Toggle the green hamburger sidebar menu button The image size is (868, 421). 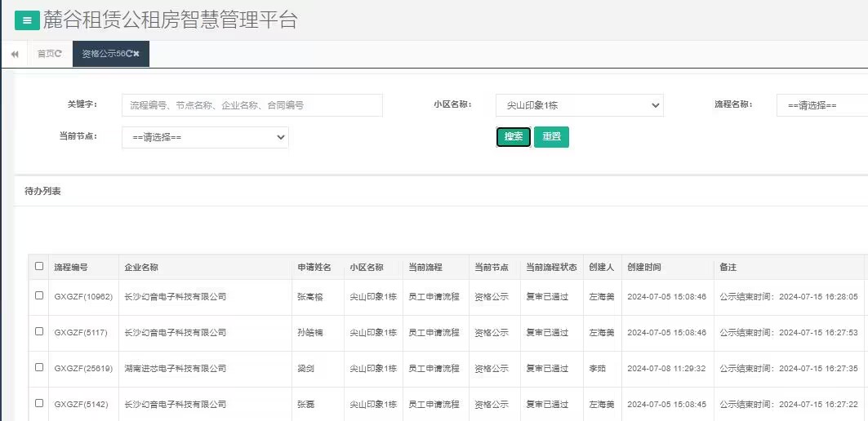tap(27, 20)
